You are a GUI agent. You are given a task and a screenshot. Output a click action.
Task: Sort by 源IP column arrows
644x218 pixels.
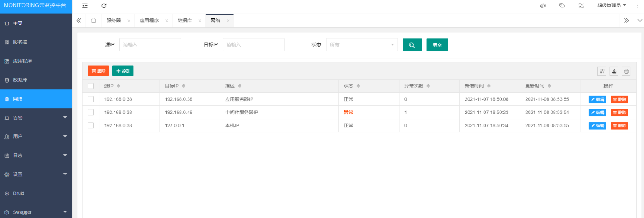point(118,86)
